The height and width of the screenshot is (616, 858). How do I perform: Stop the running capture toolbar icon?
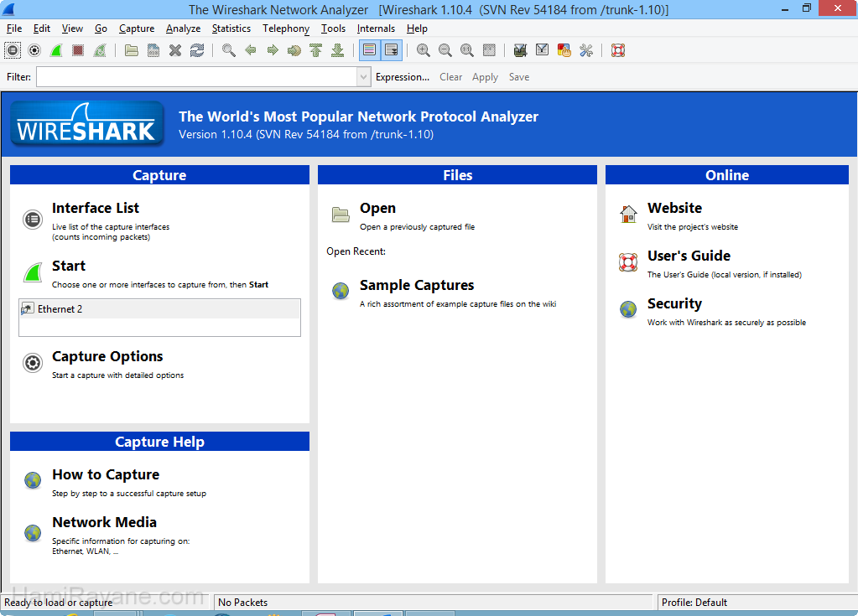coord(78,50)
